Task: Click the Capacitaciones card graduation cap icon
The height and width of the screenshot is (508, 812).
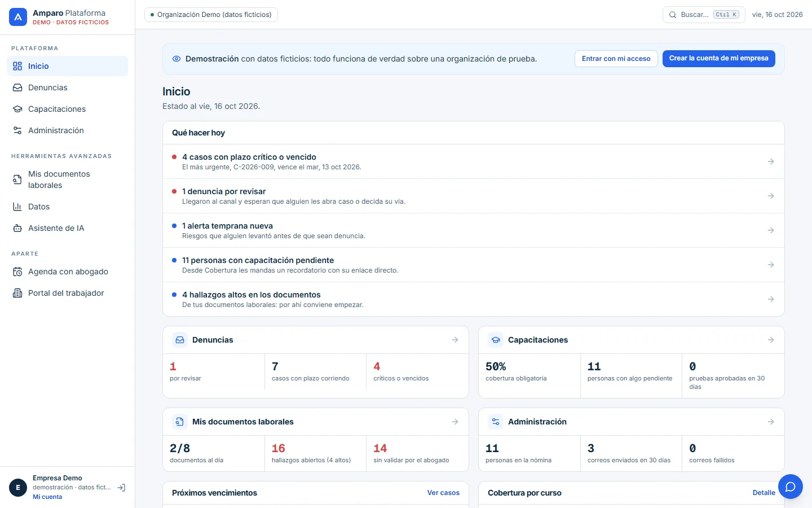Action: click(496, 340)
